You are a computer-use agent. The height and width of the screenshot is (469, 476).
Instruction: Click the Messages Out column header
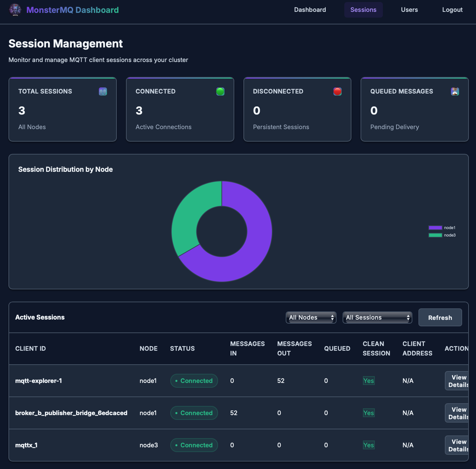[295, 349]
